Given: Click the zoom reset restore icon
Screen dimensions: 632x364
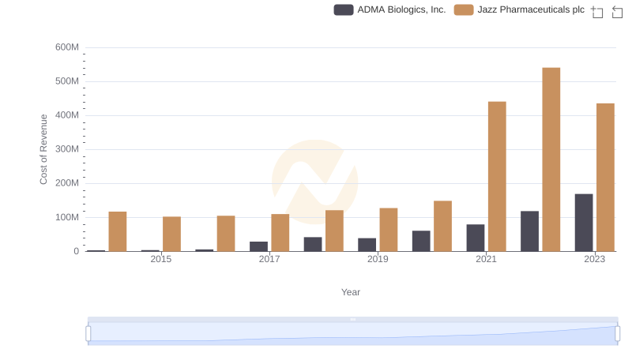Looking at the screenshot, I should (617, 12).
